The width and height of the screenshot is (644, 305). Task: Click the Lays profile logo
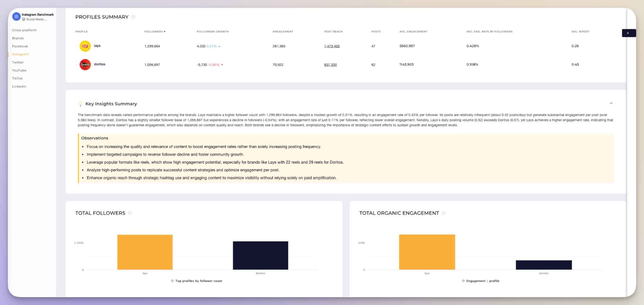[x=85, y=46]
